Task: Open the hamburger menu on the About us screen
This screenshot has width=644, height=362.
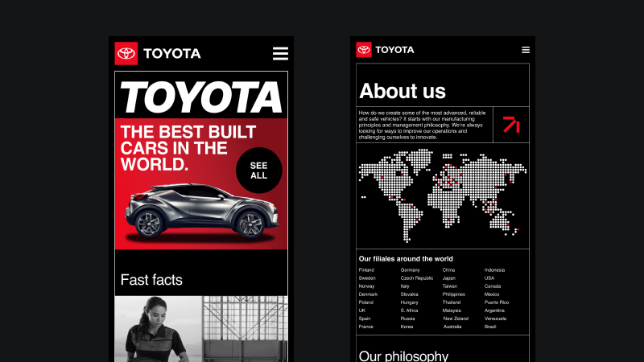Action: 526,50
